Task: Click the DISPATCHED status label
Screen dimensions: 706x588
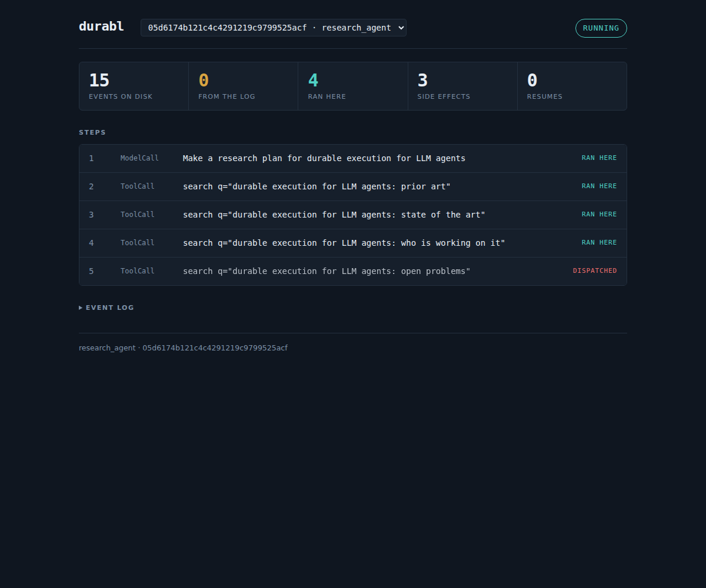Action: click(595, 271)
